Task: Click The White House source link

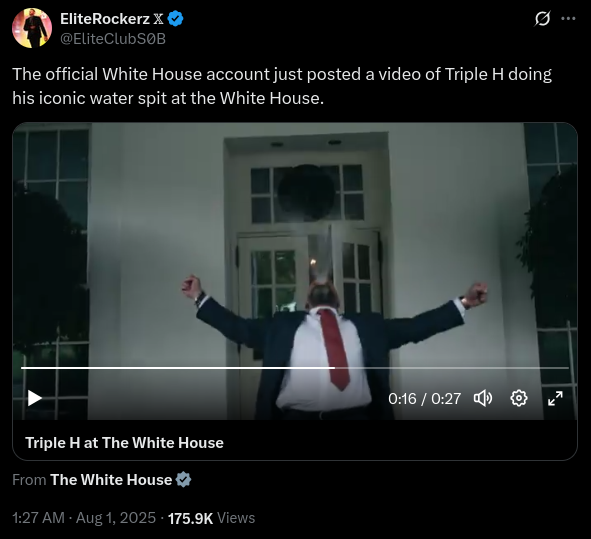Action: [111, 480]
